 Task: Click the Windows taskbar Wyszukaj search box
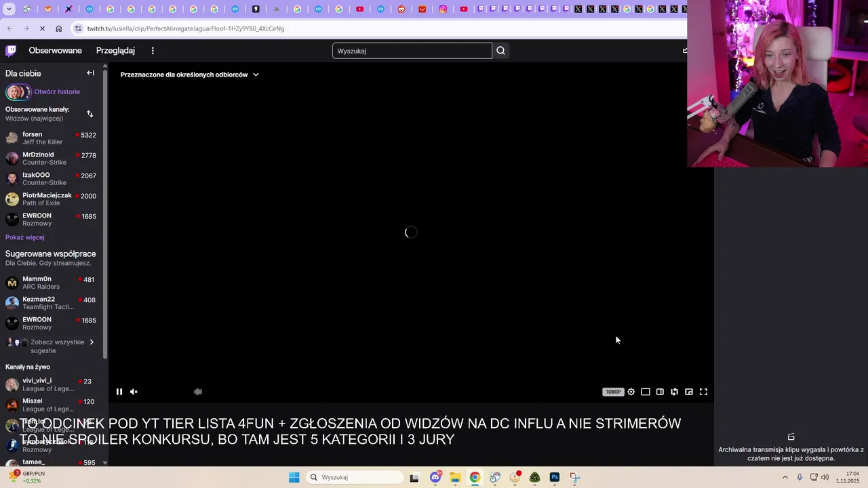click(355, 477)
